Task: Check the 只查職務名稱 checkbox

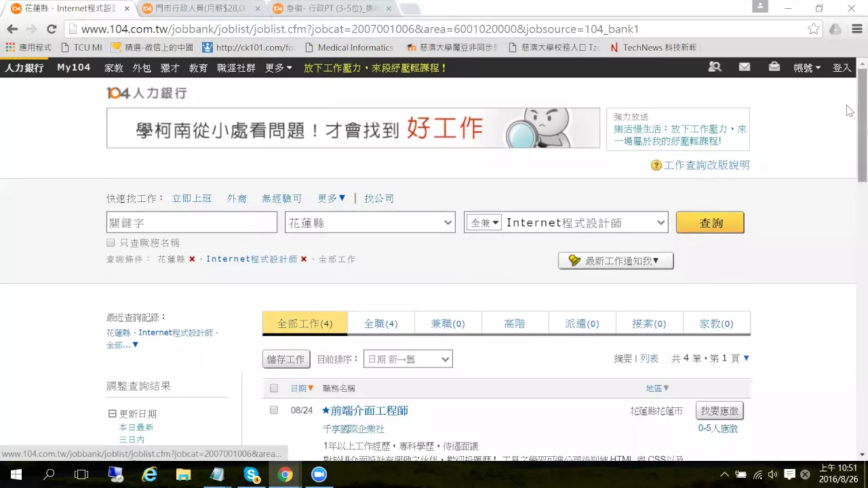Action: [x=111, y=243]
